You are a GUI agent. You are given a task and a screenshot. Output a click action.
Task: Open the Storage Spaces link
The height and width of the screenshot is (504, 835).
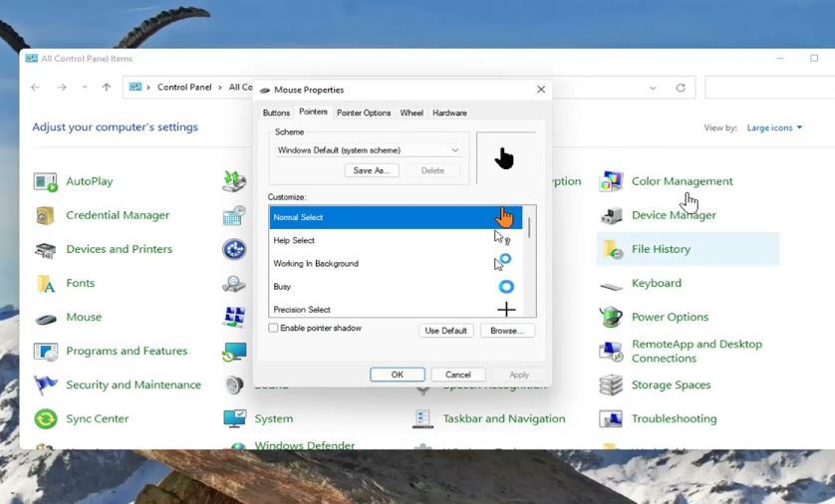(x=671, y=384)
